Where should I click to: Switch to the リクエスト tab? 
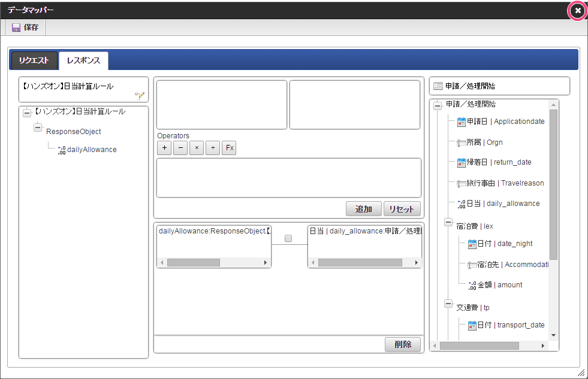click(x=34, y=60)
